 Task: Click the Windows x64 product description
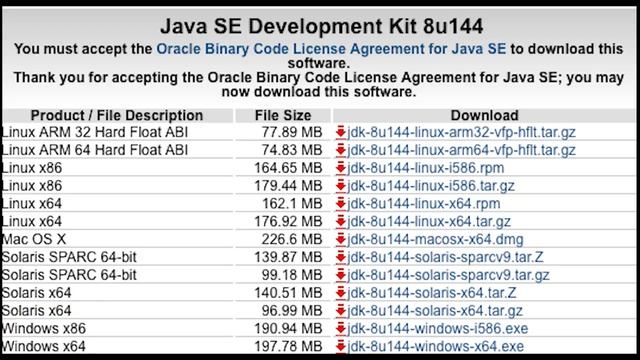click(x=44, y=347)
